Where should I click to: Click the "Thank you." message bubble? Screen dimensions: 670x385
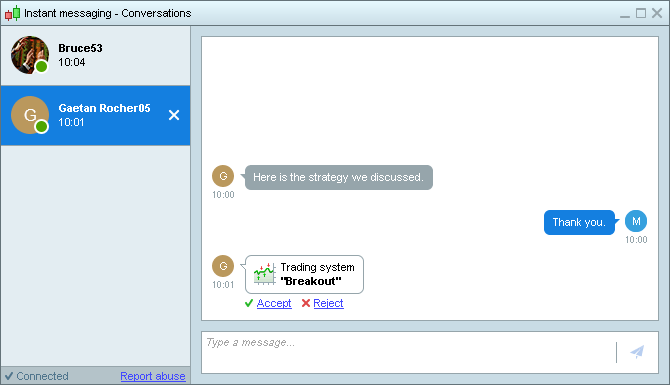[579, 222]
